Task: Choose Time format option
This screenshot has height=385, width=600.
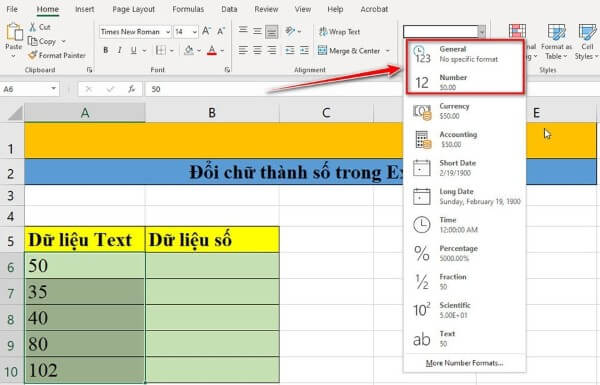Action: click(465, 224)
